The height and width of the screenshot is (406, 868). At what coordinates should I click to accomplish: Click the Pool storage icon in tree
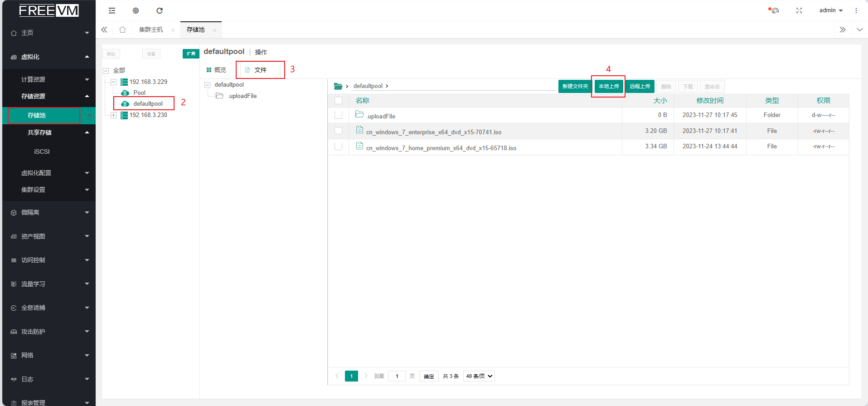[x=125, y=93]
